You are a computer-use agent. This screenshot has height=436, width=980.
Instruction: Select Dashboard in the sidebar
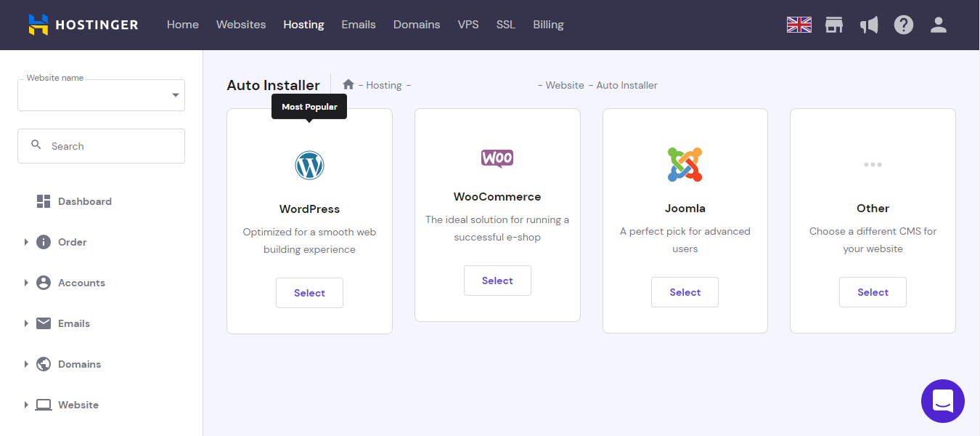coord(84,201)
